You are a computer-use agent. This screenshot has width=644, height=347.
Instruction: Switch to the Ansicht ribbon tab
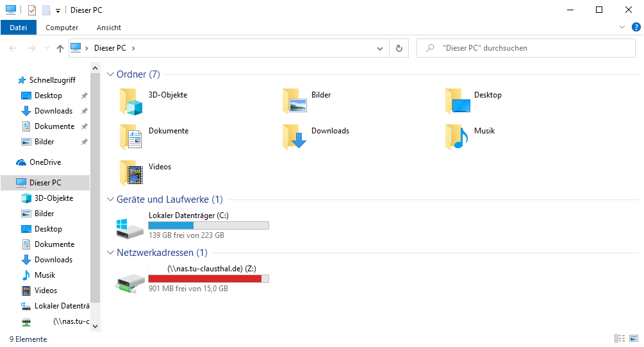tap(109, 28)
